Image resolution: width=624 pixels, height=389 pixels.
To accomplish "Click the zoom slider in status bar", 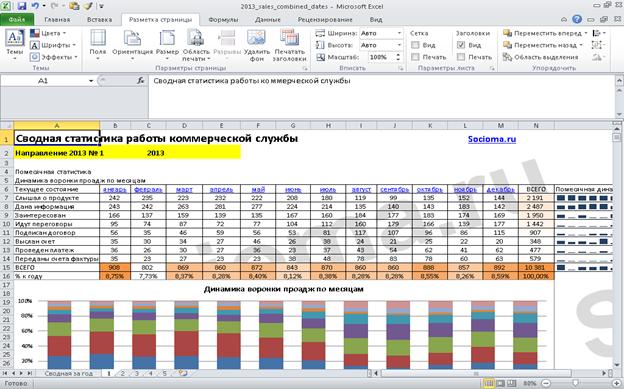I will click(576, 383).
